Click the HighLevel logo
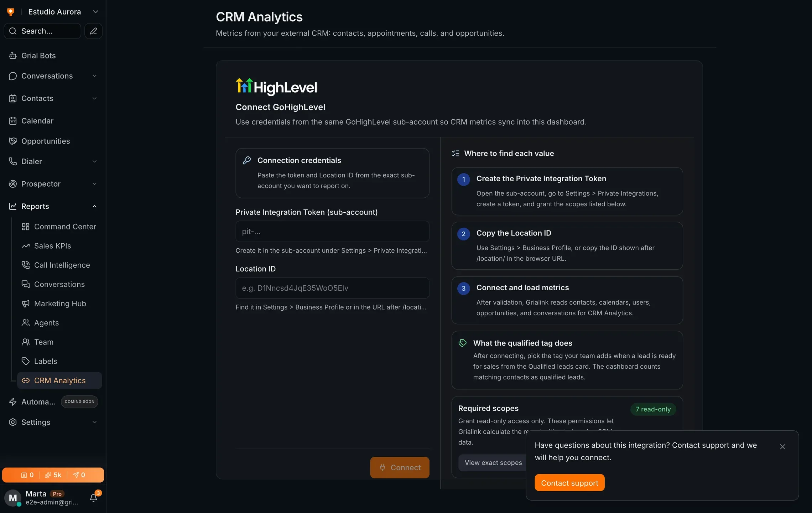The height and width of the screenshot is (513, 812). (x=276, y=87)
